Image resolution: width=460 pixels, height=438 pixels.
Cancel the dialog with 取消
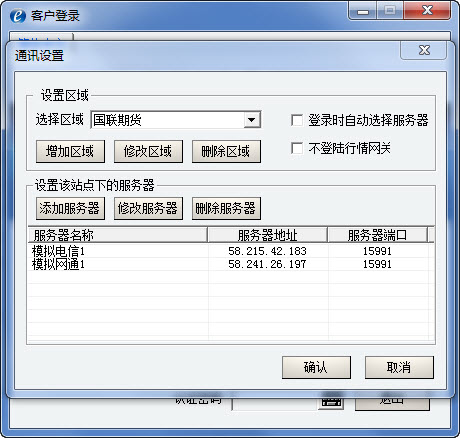click(399, 367)
